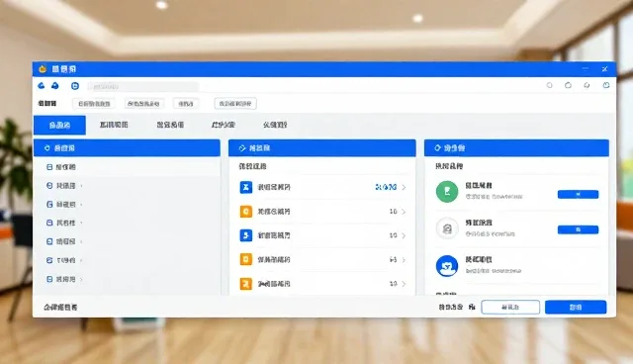Close the window with the X button
633x364 pixels.
pos(604,69)
